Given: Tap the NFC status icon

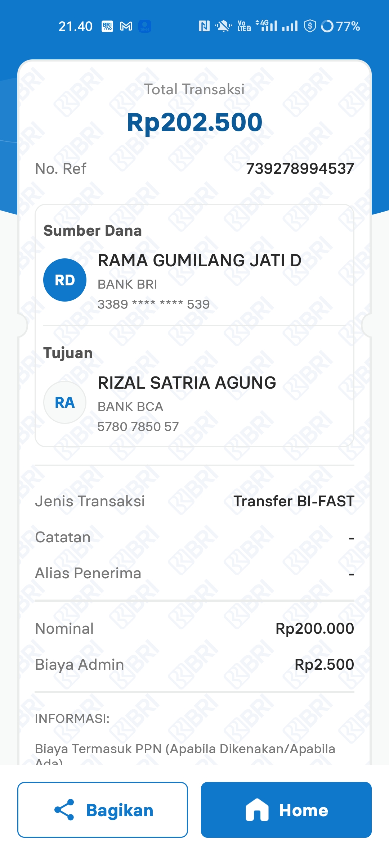Looking at the screenshot, I should click(204, 26).
